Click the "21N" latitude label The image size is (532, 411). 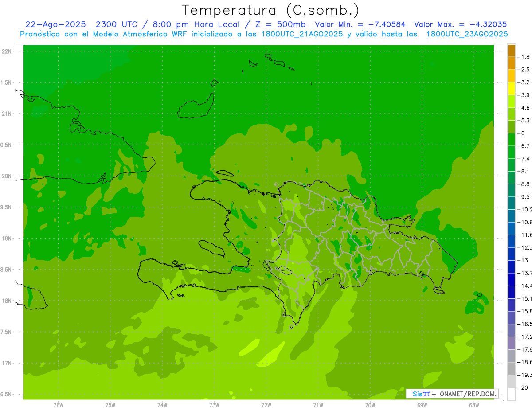(7, 114)
